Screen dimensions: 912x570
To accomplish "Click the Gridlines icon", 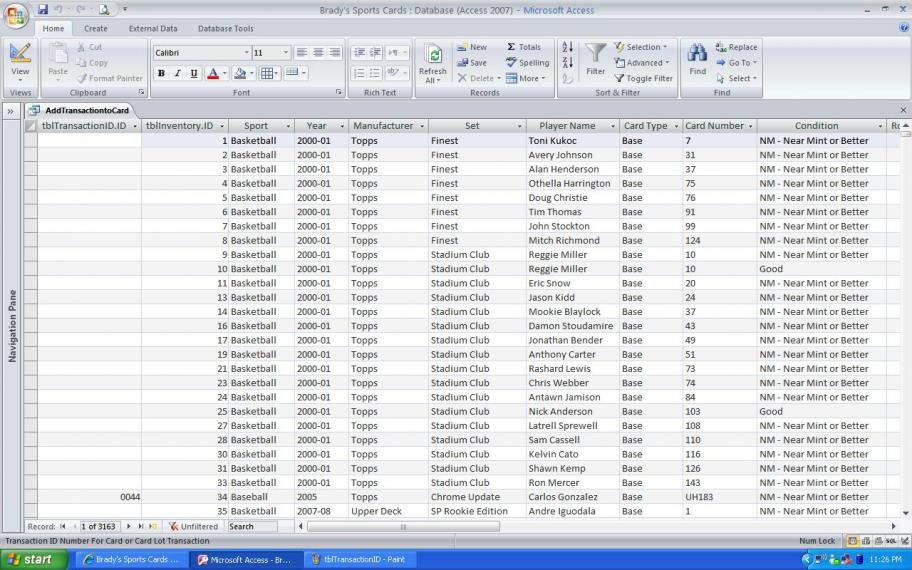I will (x=267, y=73).
